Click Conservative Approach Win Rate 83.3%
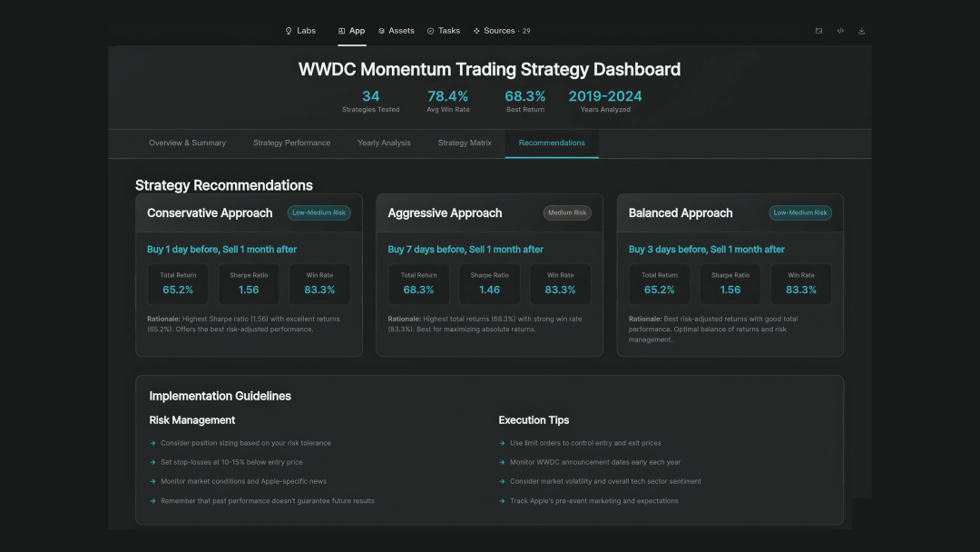The height and width of the screenshot is (552, 980). [x=319, y=284]
